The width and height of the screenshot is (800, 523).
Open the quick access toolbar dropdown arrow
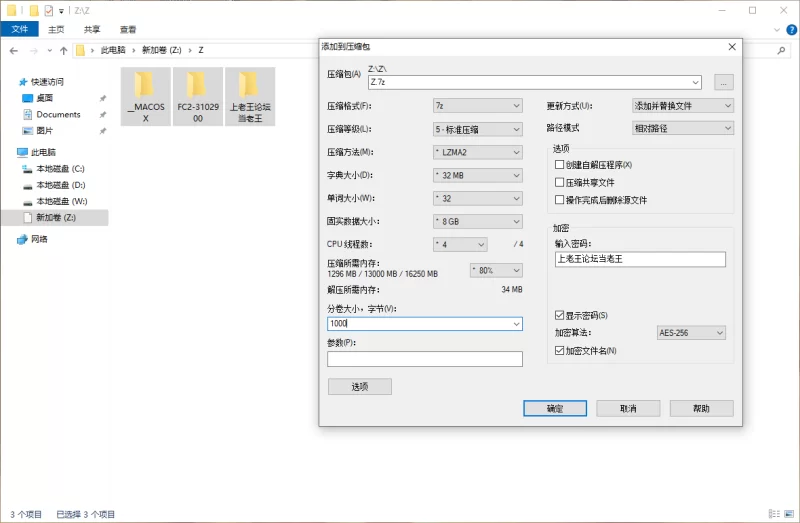coord(61,11)
